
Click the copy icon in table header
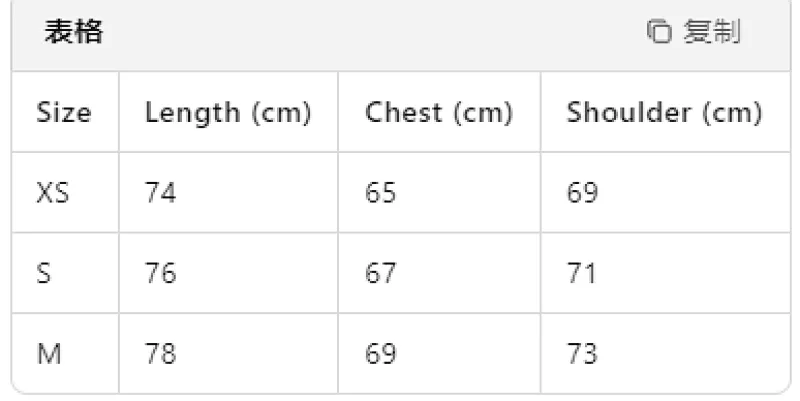(659, 32)
